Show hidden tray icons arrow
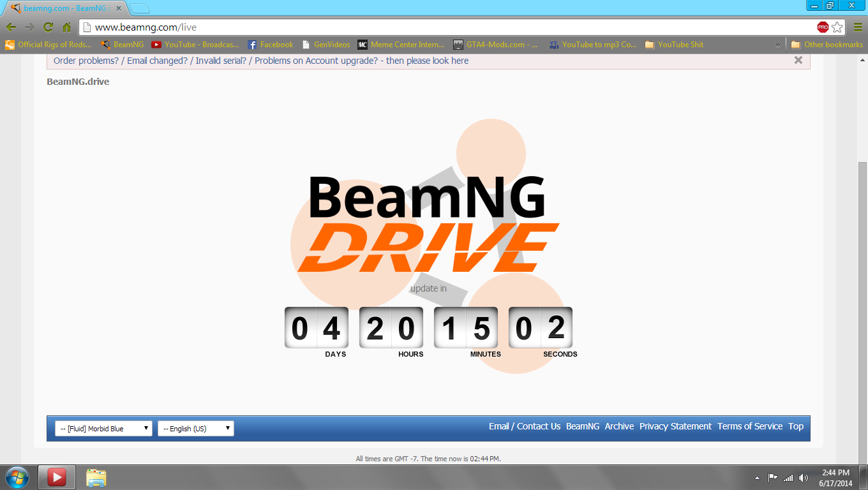 click(758, 478)
